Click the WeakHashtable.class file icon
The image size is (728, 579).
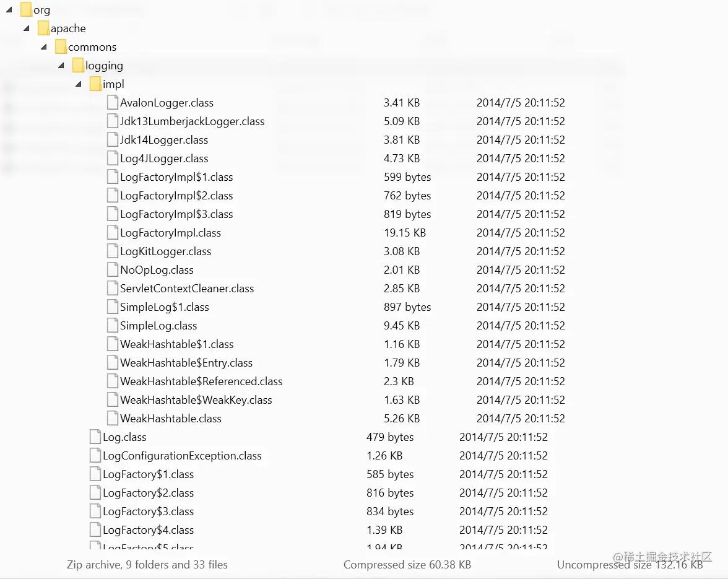(x=113, y=419)
